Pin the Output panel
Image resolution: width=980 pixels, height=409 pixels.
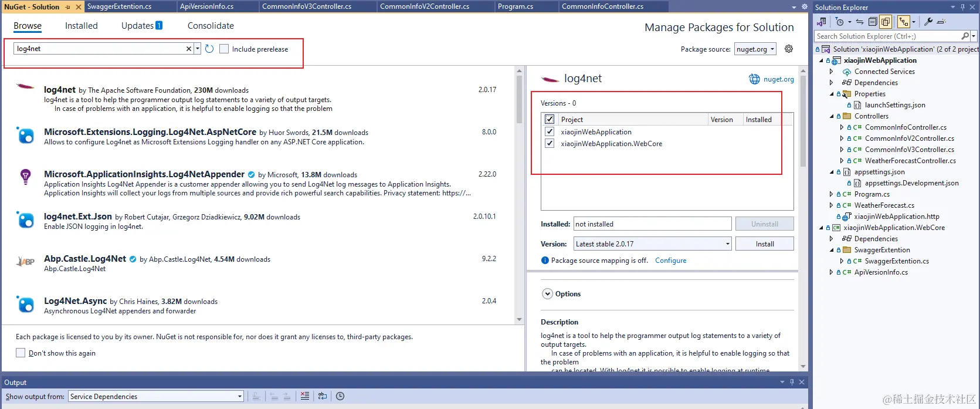792,382
